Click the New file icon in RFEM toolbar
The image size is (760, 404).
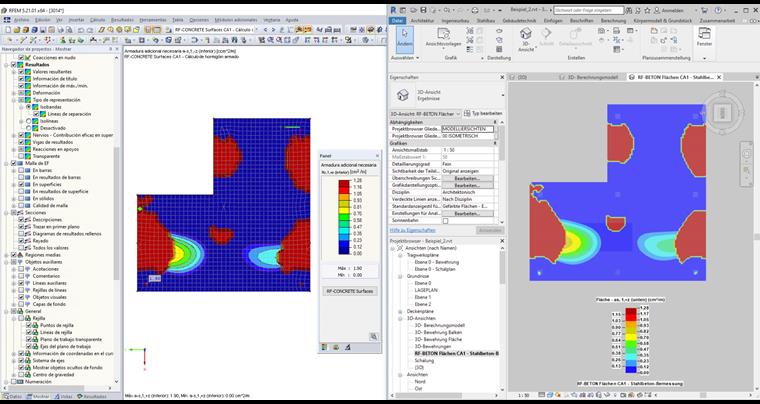(9, 30)
